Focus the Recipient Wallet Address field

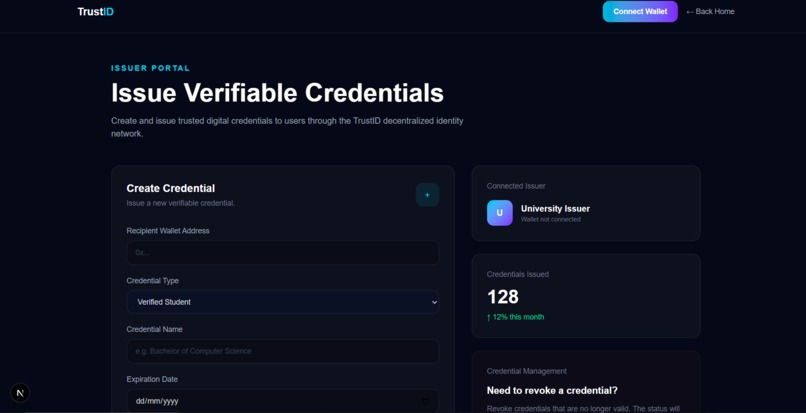coord(283,253)
